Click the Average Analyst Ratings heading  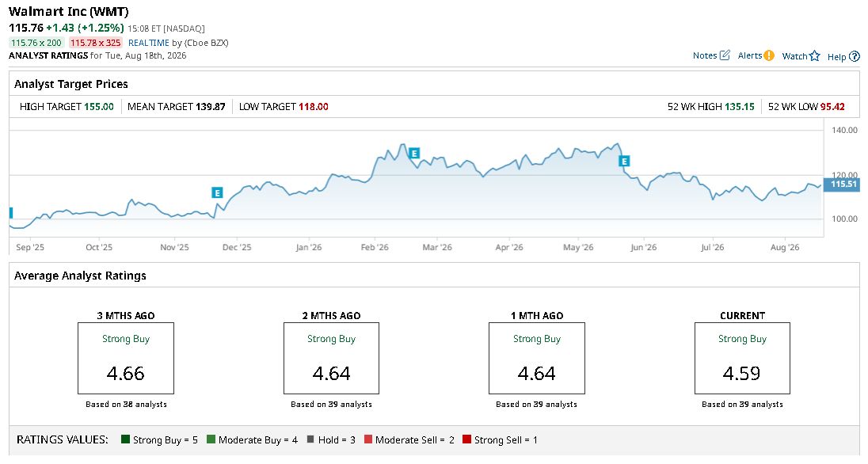click(x=80, y=276)
